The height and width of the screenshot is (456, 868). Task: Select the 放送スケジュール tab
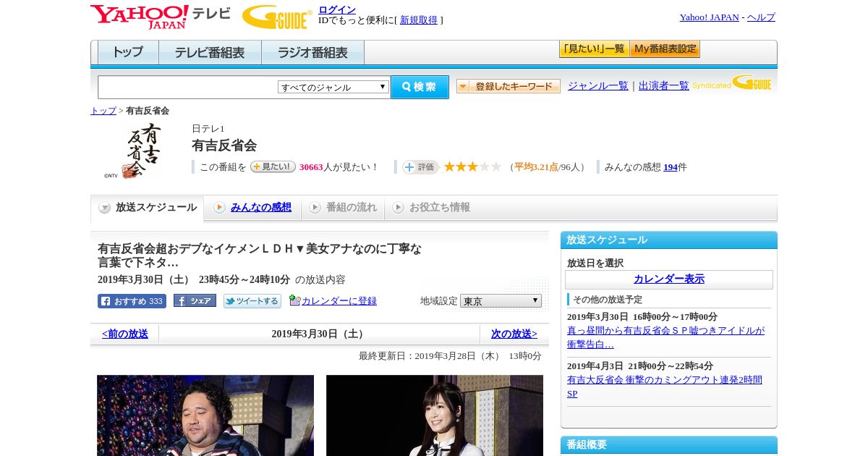click(x=148, y=208)
